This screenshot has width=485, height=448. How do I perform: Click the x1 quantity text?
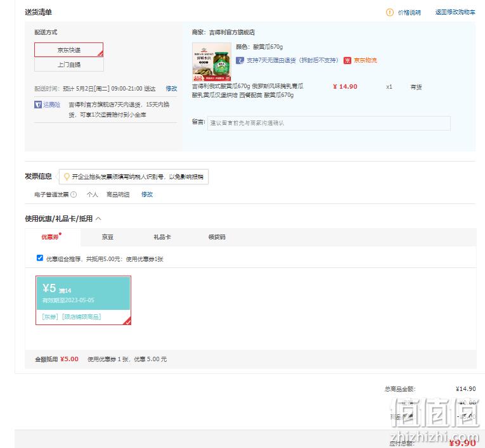point(389,87)
